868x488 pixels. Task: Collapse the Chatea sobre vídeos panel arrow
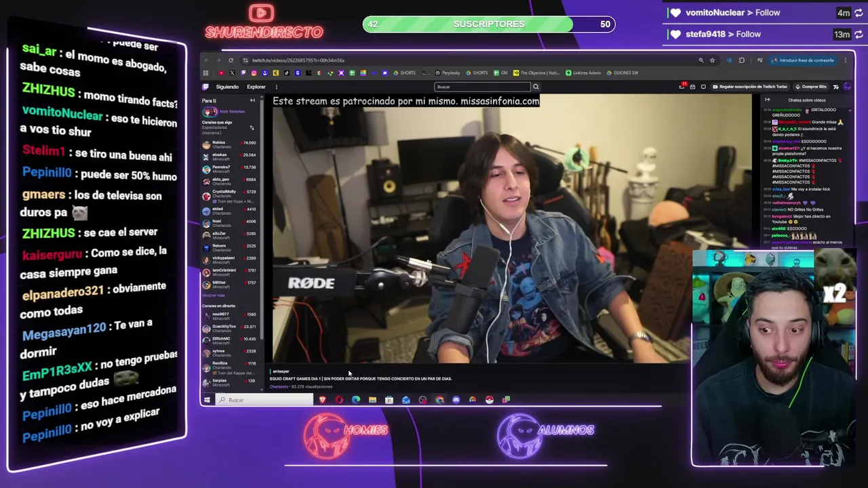pos(767,100)
